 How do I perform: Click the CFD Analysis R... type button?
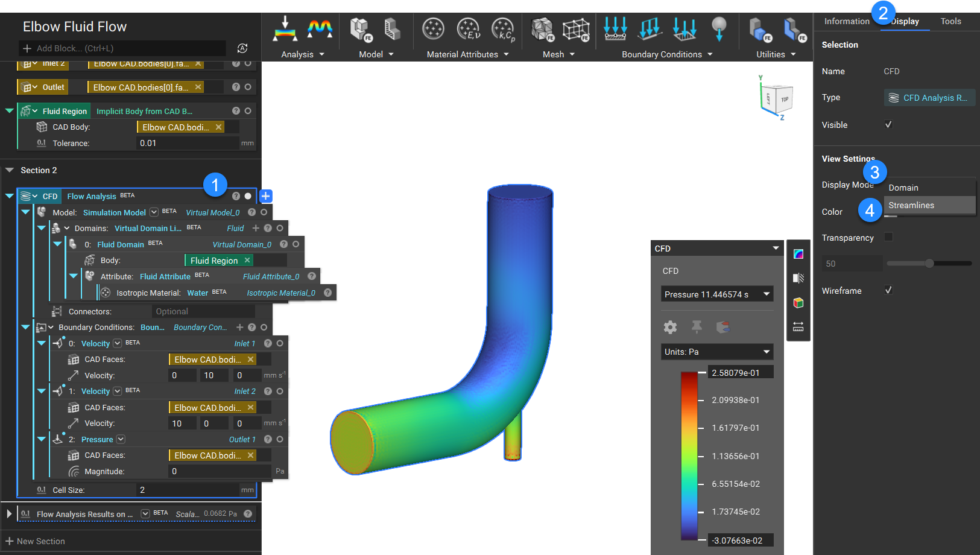pos(929,98)
